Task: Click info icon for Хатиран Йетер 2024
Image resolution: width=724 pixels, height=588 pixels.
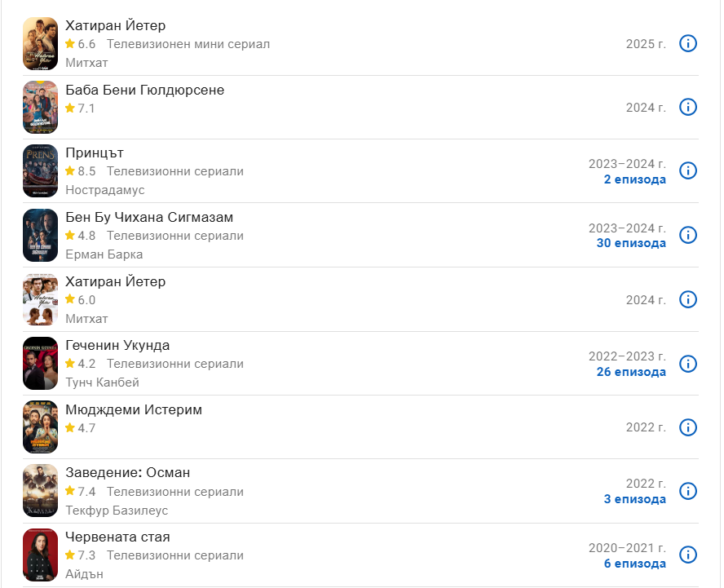Action: click(x=688, y=299)
